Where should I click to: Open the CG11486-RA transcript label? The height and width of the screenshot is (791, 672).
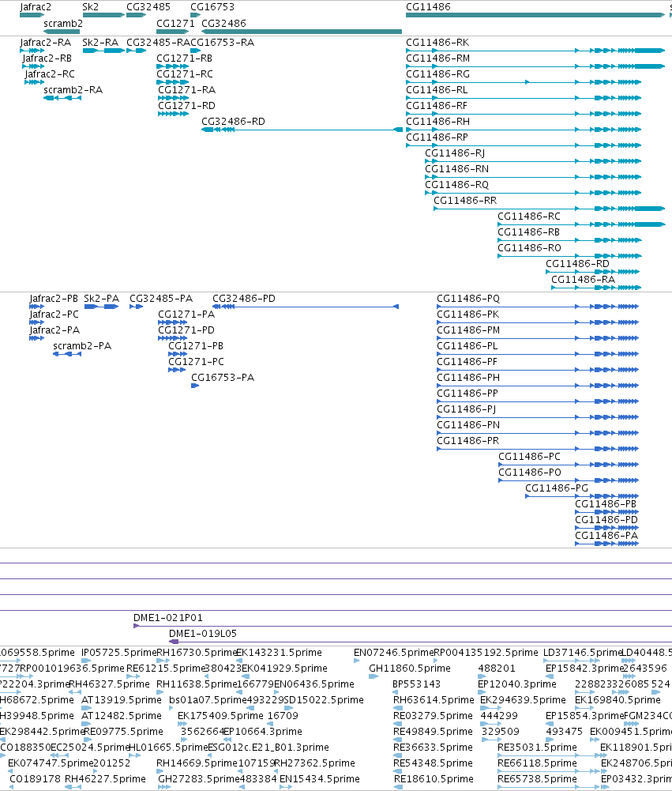(584, 280)
